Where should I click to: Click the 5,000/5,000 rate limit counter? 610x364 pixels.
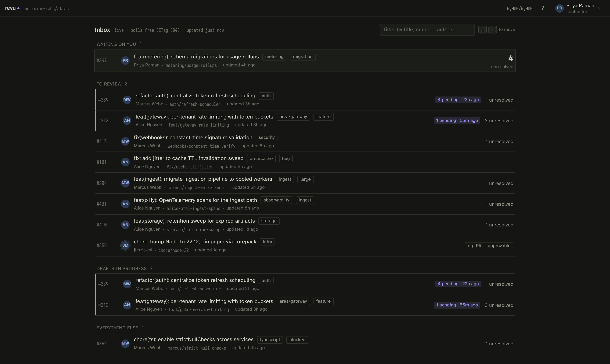519,9
